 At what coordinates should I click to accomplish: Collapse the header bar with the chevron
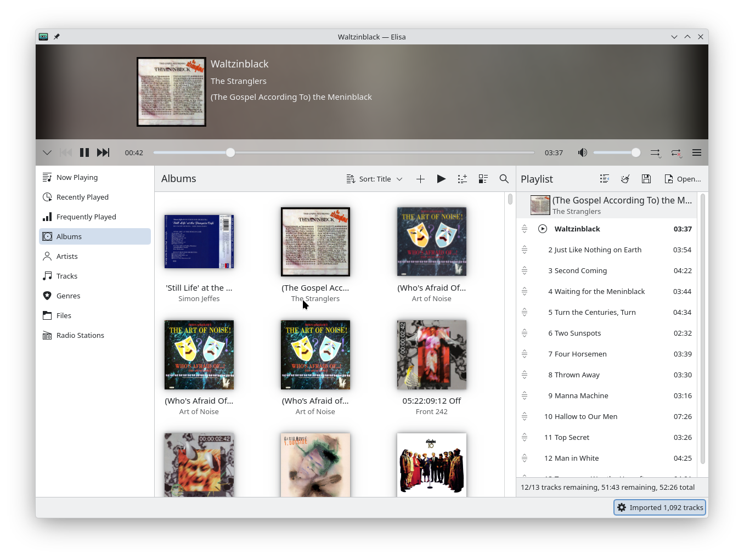pos(47,152)
